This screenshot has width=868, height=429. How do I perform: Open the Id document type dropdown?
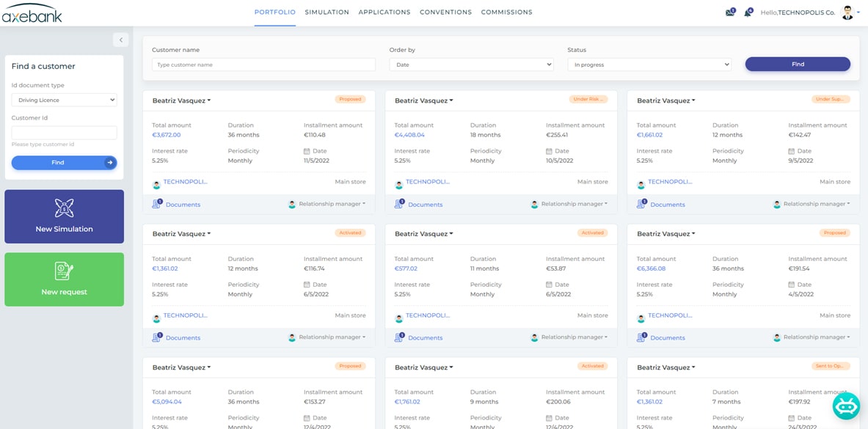pos(64,100)
